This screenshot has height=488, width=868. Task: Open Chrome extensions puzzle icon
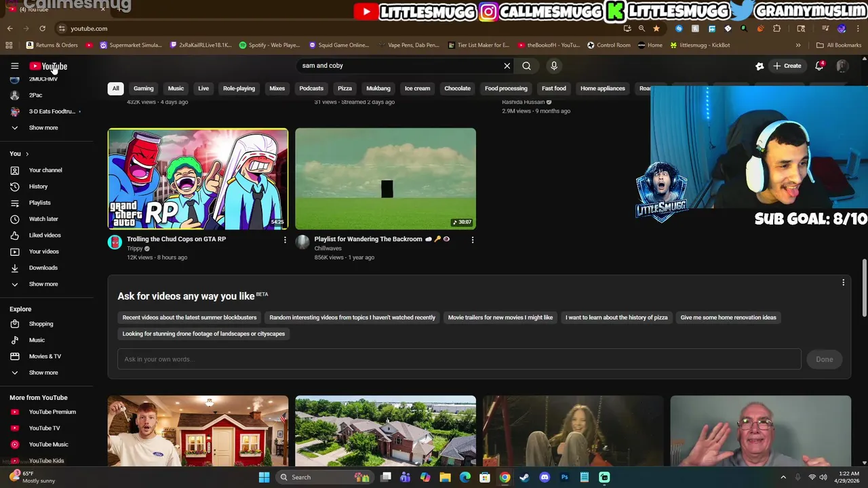point(776,28)
